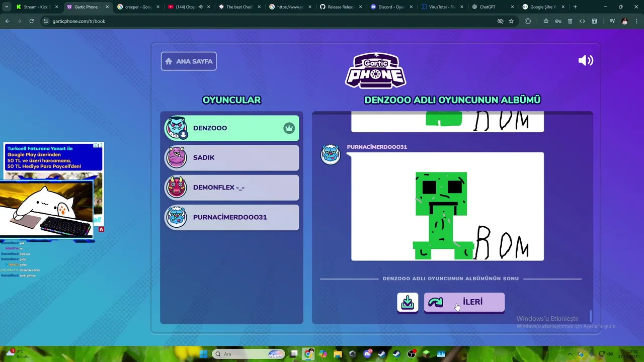Open the volume icon in system tray
Viewport: 644px width, 362px height.
pos(610,354)
